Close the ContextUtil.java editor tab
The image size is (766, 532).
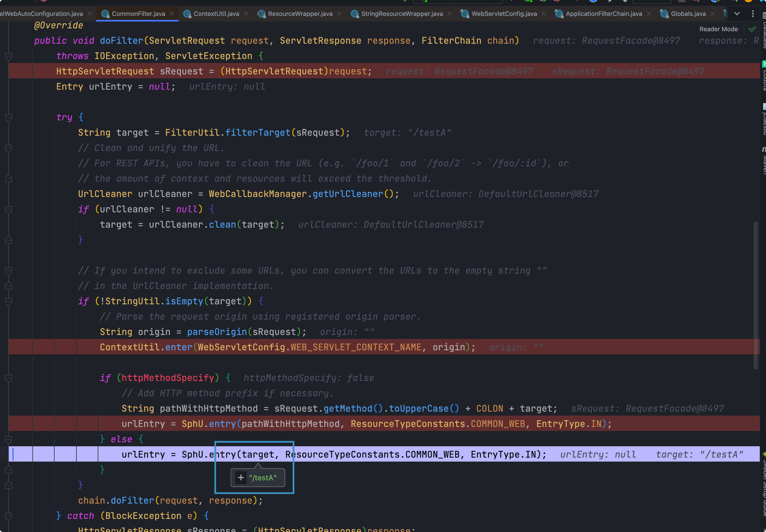tap(246, 14)
